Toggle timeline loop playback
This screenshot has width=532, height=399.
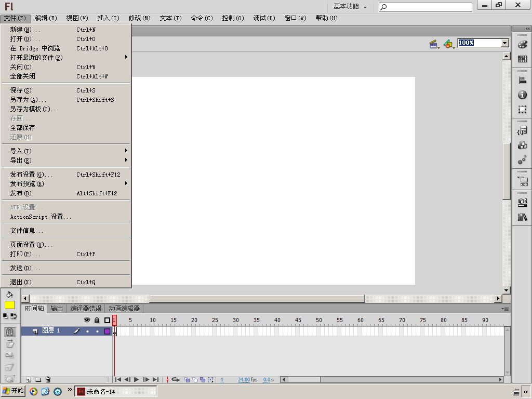pyautogui.click(x=176, y=380)
